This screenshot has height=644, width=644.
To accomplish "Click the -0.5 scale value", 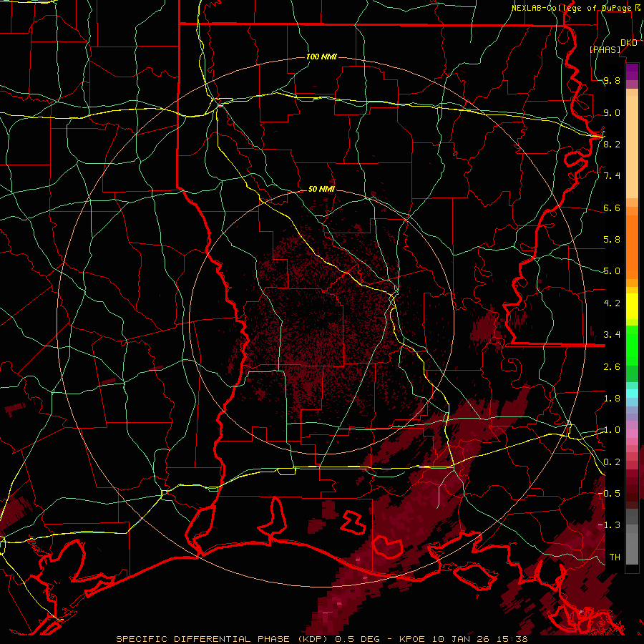I will [609, 494].
